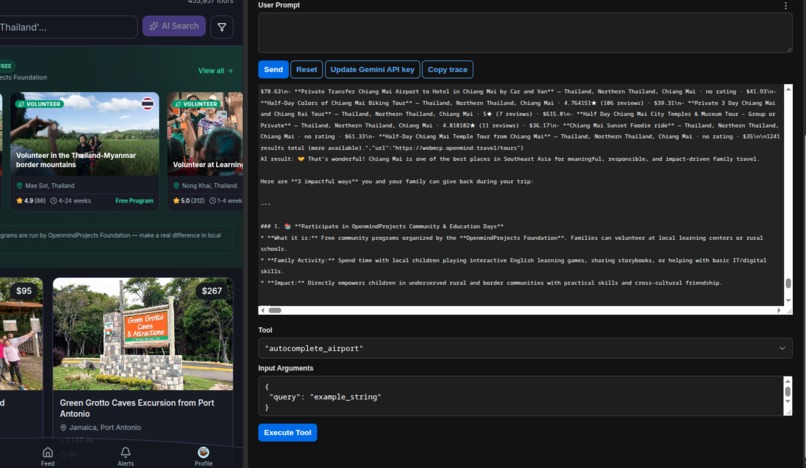The width and height of the screenshot is (806, 468).
Task: Click the Execute Tool button
Action: click(287, 433)
